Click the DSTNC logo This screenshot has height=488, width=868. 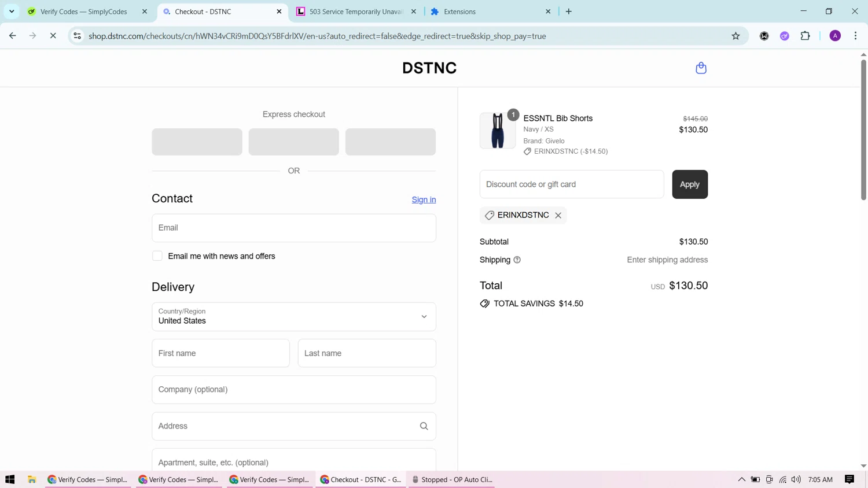[429, 68]
